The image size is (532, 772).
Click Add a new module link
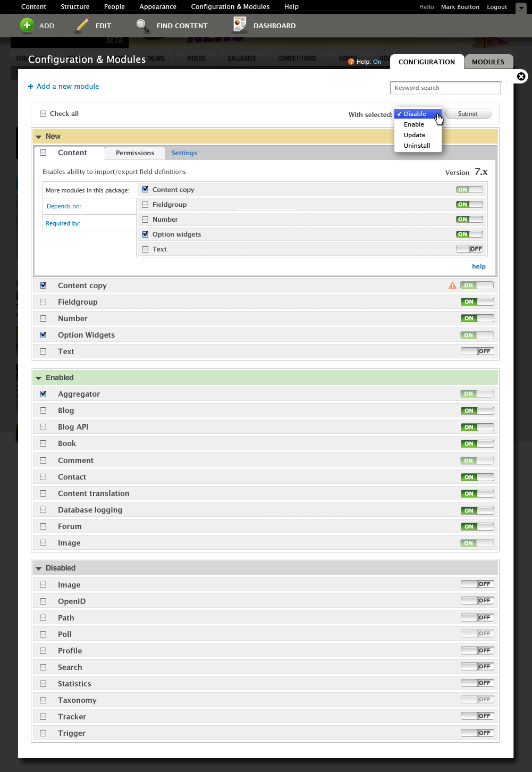(67, 86)
